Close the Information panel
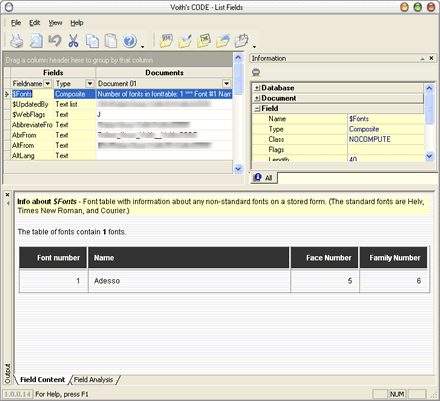The image size is (440, 401). point(431,58)
